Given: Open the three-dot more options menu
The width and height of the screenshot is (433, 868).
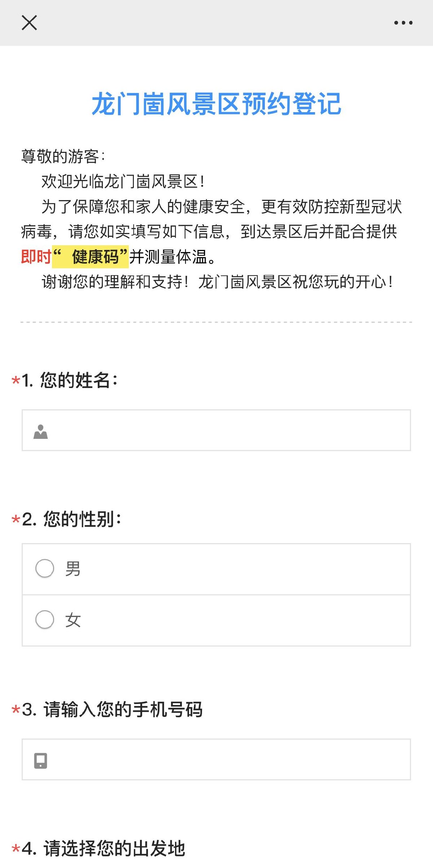Looking at the screenshot, I should click(x=403, y=23).
